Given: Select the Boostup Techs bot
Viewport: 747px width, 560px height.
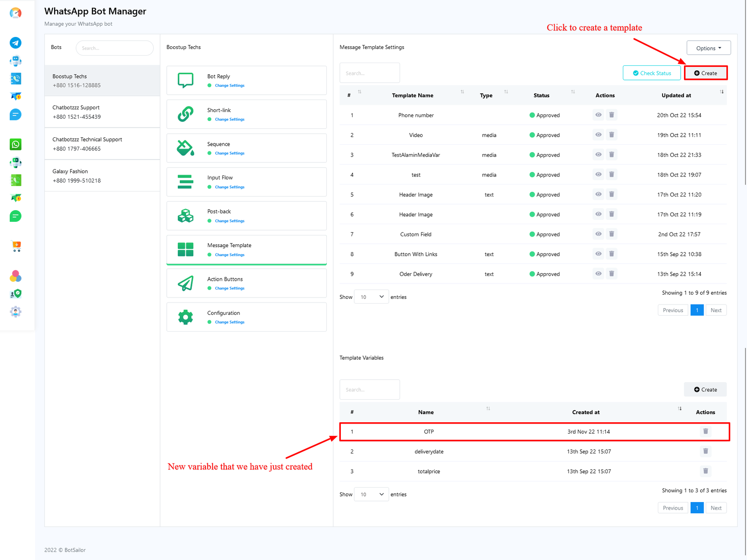Looking at the screenshot, I should coord(102,80).
